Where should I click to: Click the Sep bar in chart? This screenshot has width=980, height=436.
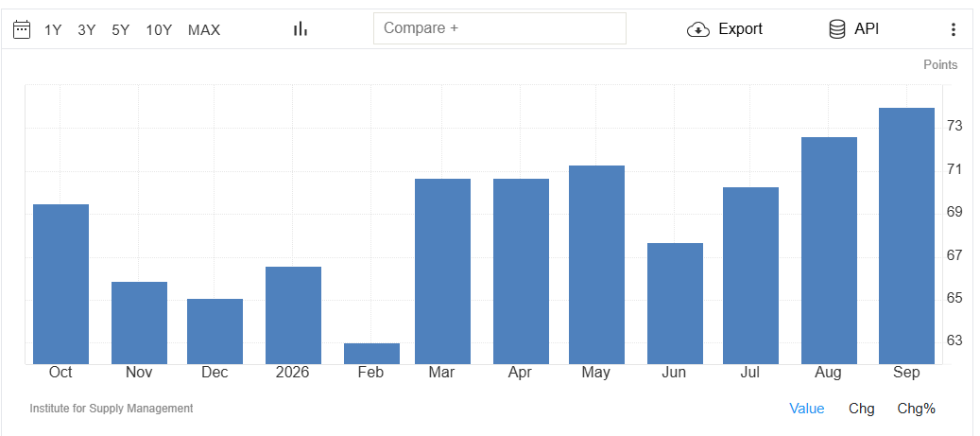pyautogui.click(x=906, y=235)
